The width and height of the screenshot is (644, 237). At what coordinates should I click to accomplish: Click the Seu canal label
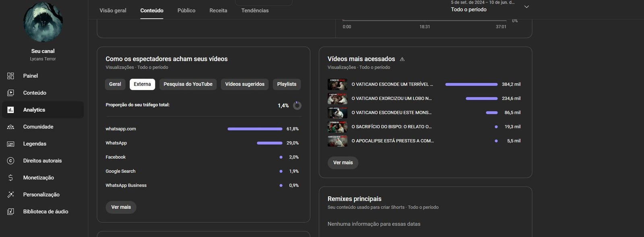(43, 51)
